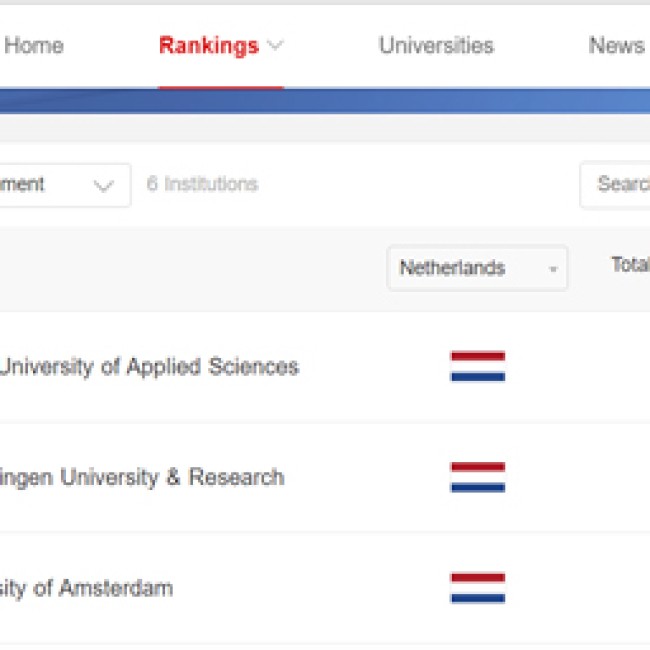Open the News menu item
The image size is (650, 650).
coord(617,45)
